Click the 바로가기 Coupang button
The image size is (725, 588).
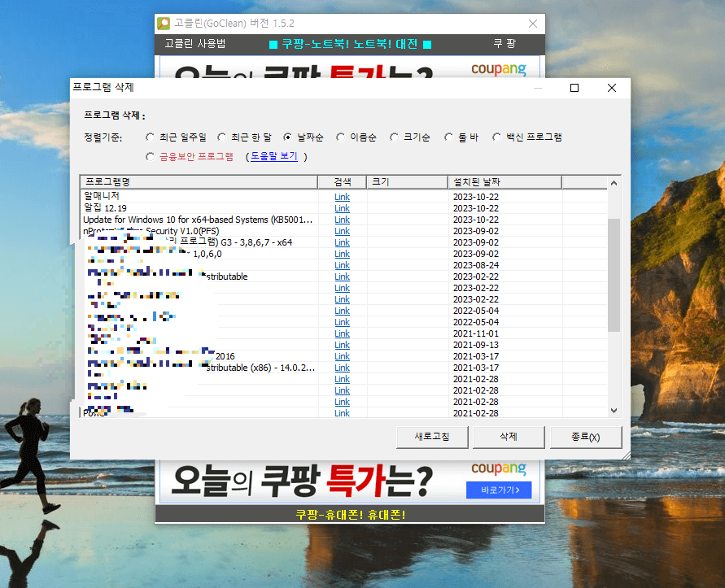coord(498,490)
